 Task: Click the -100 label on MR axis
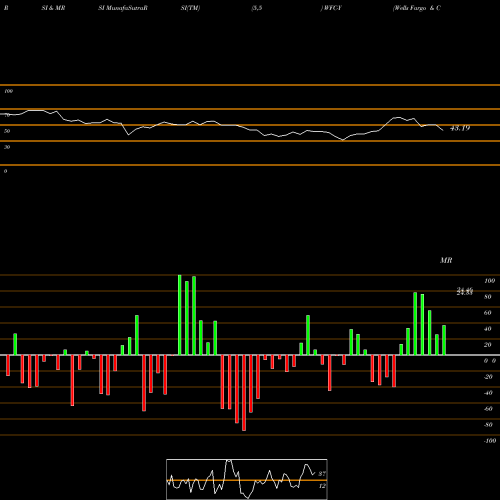[490, 441]
